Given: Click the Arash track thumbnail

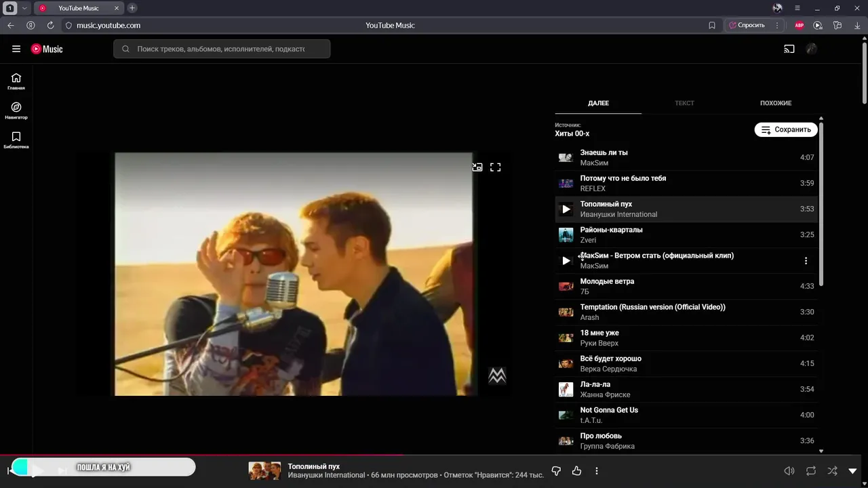Looking at the screenshot, I should pyautogui.click(x=566, y=312).
